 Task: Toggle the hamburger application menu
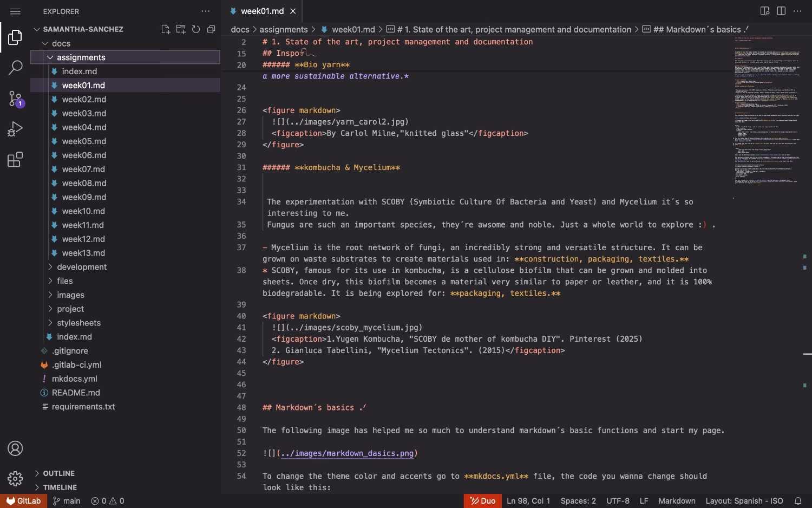15,11
